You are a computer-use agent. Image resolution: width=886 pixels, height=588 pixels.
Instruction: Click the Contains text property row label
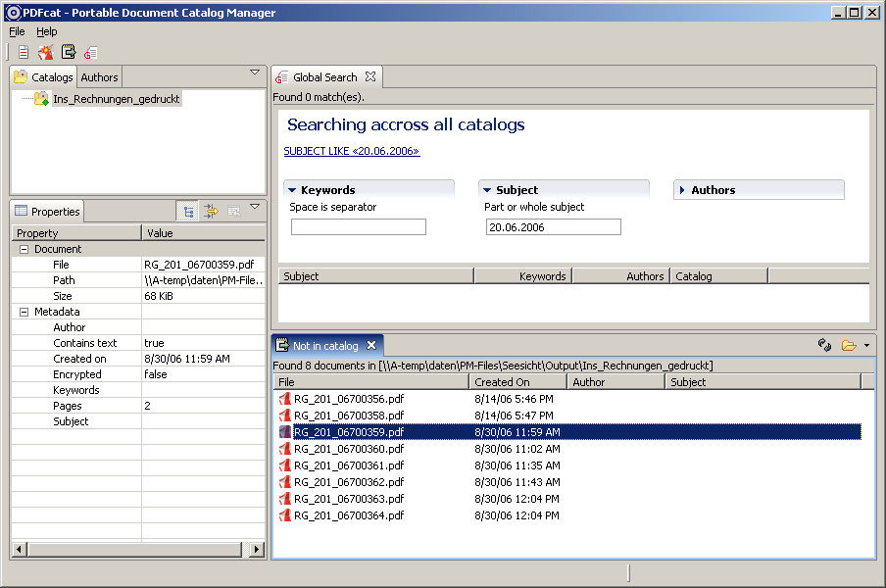(x=84, y=343)
